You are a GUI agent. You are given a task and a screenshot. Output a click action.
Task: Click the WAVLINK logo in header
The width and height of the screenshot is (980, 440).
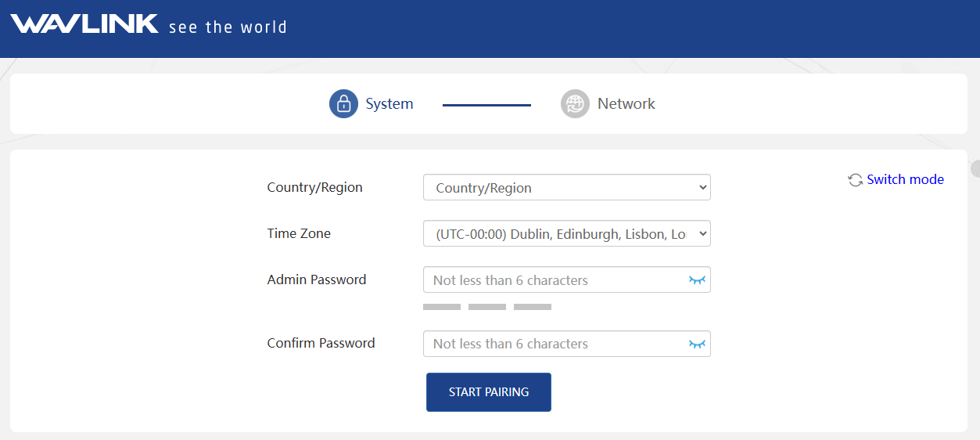pos(84,24)
